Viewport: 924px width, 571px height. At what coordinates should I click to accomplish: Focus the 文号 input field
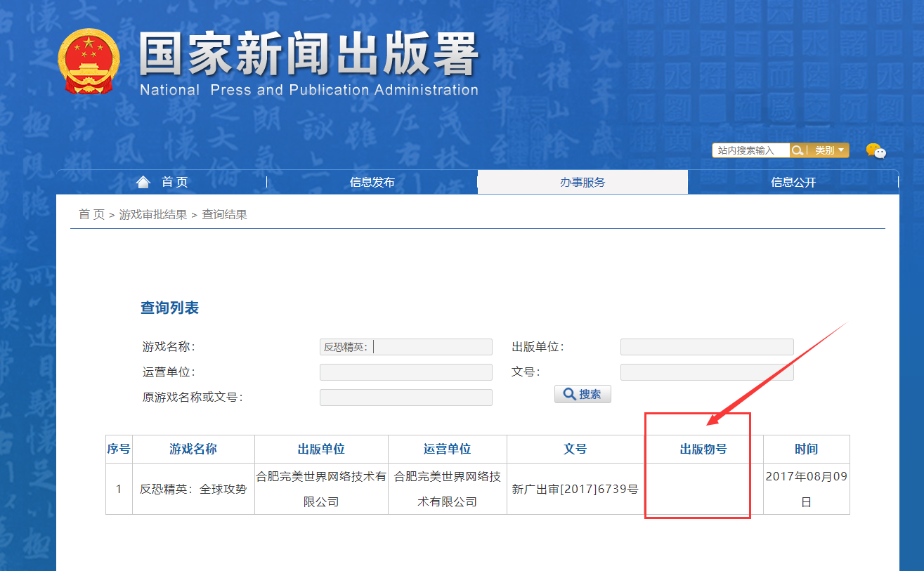[707, 372]
